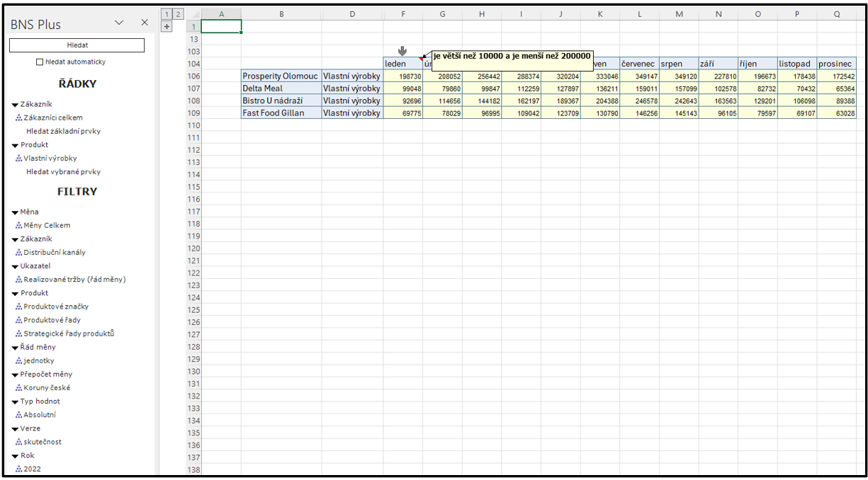Open BNS Plus pane options chevron
868x480 pixels.
119,23
